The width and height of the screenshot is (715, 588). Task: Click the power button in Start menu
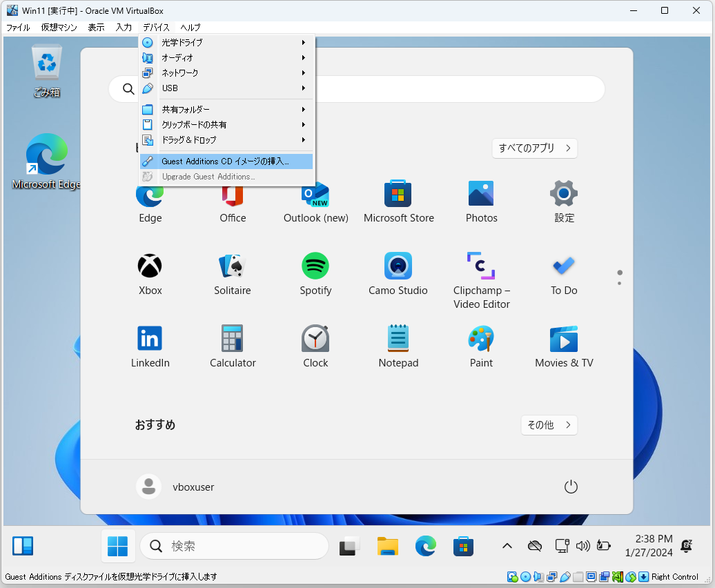[x=571, y=487]
